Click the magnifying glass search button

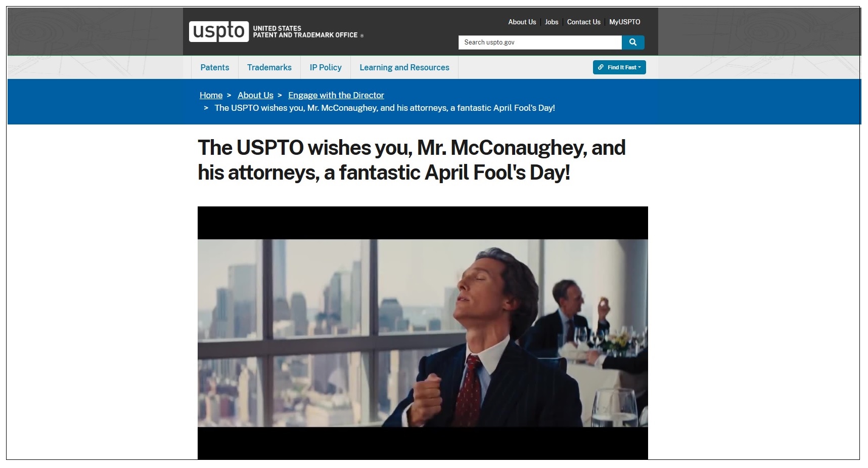[633, 42]
